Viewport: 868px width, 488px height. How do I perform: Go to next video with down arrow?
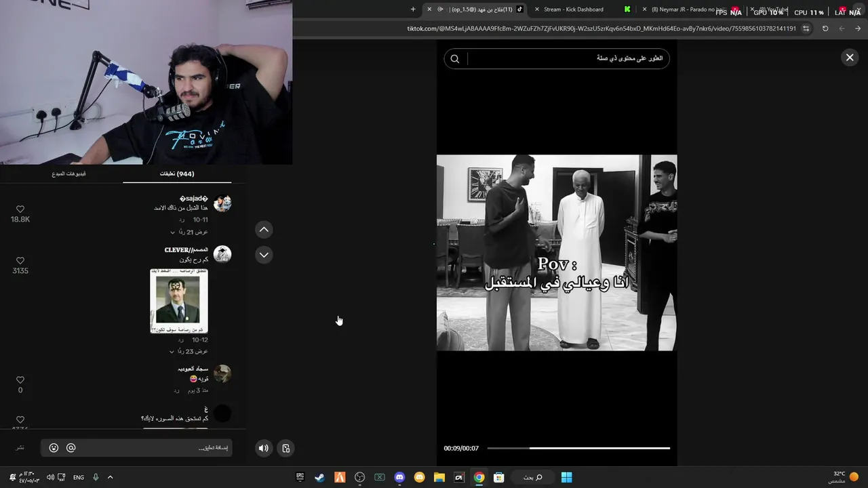[264, 255]
